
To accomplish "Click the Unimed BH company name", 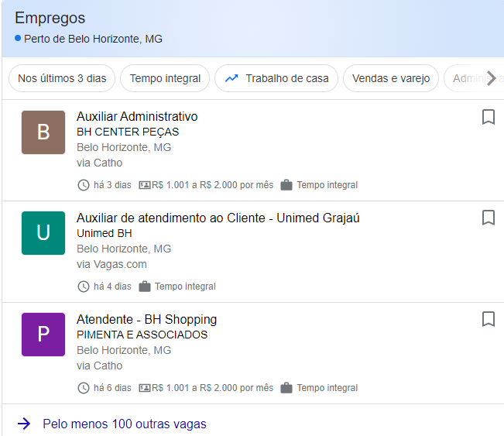I will point(105,233).
